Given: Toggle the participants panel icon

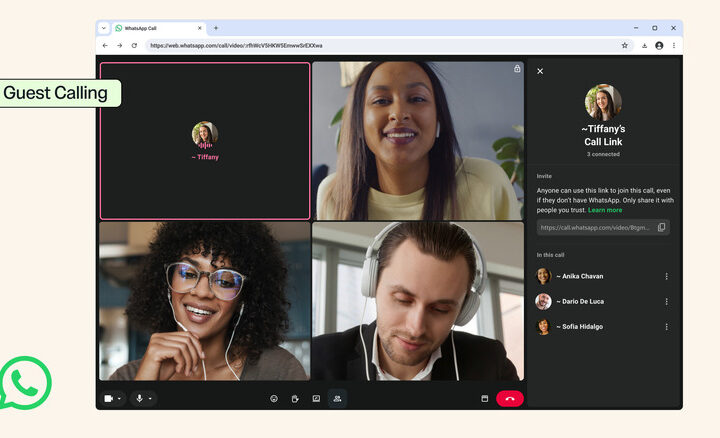Looking at the screenshot, I should point(338,399).
